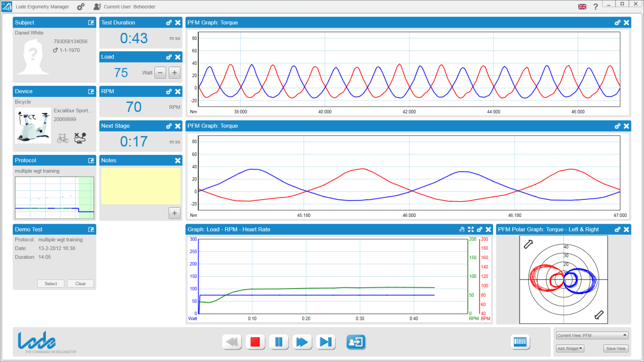
Task: Toggle fullscreen on Load-RPM-Heart Rate graph
Action: 471,229
